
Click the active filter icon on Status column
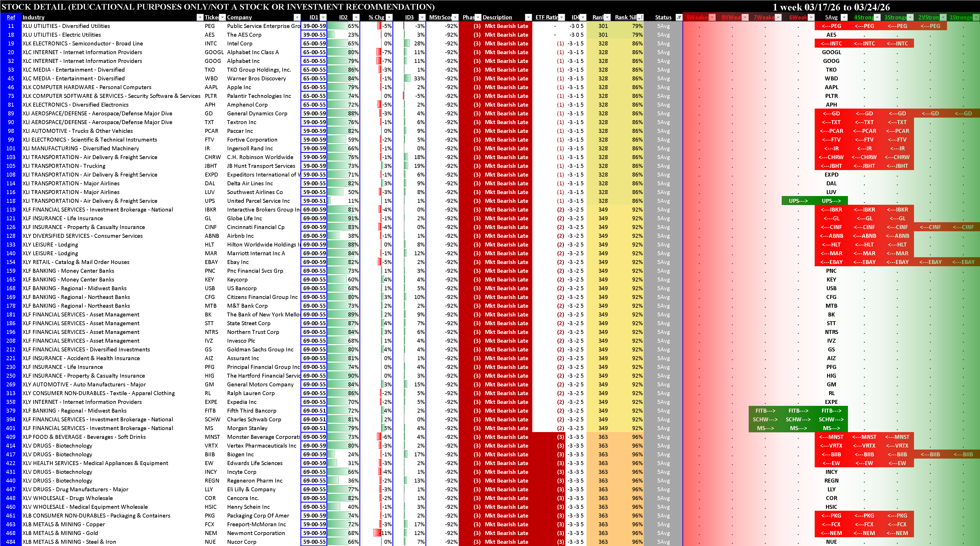[x=679, y=17]
